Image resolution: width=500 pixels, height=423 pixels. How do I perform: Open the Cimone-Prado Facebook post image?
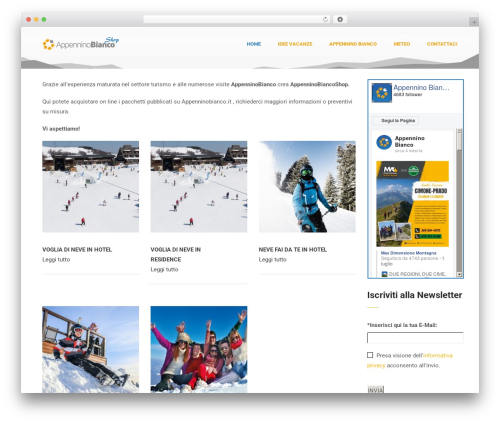[413, 204]
